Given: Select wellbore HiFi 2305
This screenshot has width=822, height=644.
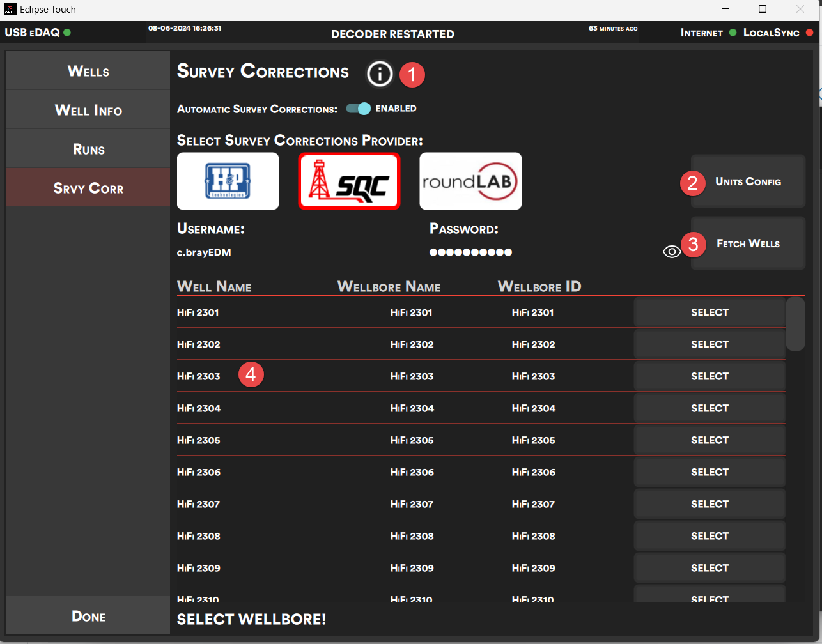Looking at the screenshot, I should click(x=710, y=440).
